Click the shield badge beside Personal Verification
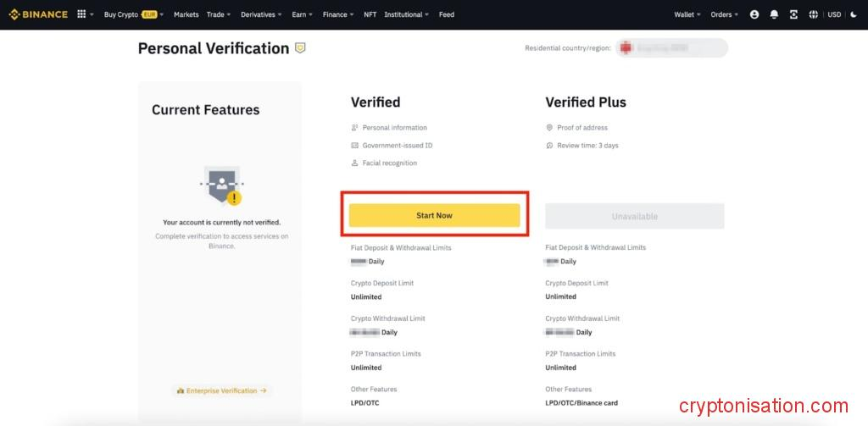This screenshot has width=868, height=426. 300,48
